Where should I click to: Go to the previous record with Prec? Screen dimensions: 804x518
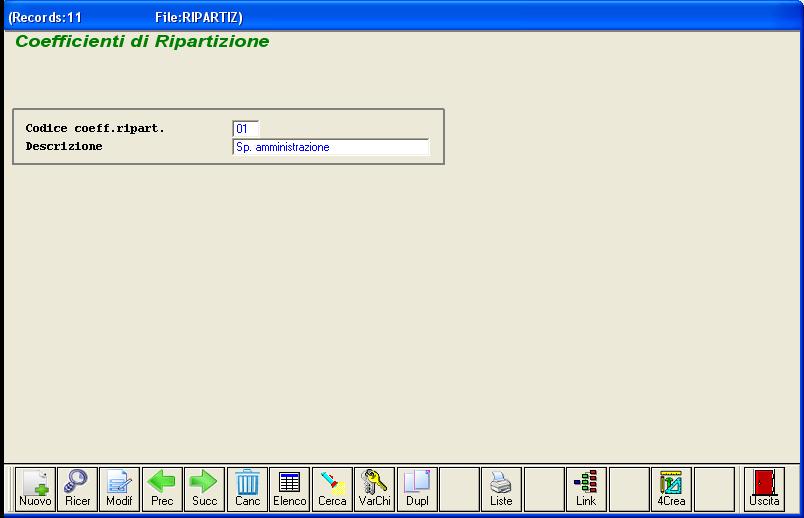pos(162,489)
